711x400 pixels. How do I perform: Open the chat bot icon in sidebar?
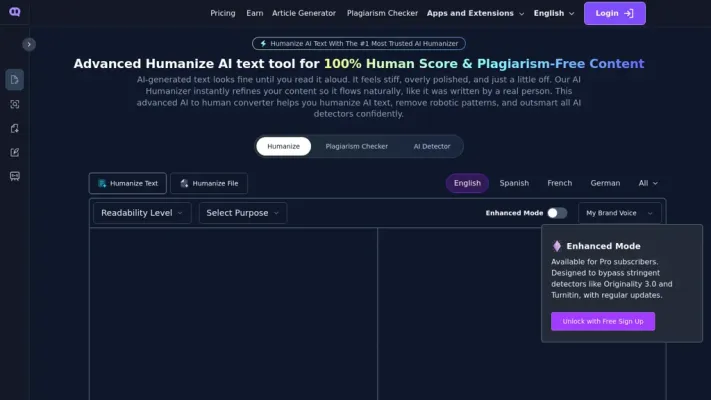point(15,176)
